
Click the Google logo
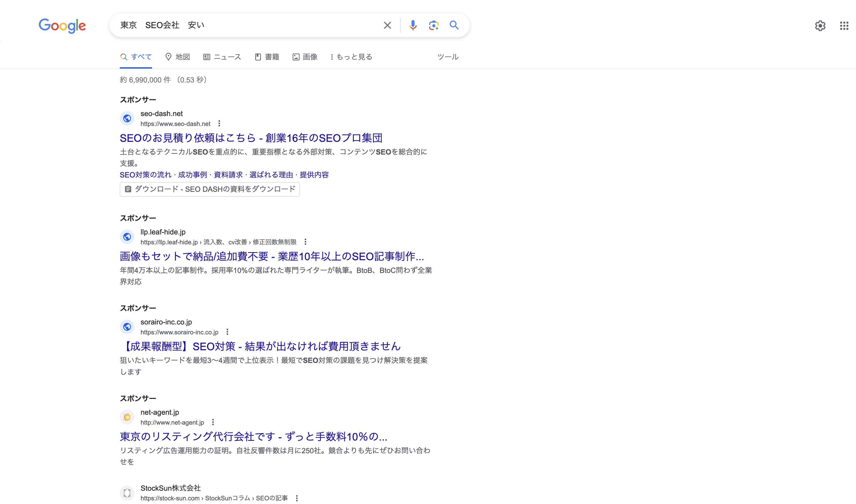tap(62, 25)
